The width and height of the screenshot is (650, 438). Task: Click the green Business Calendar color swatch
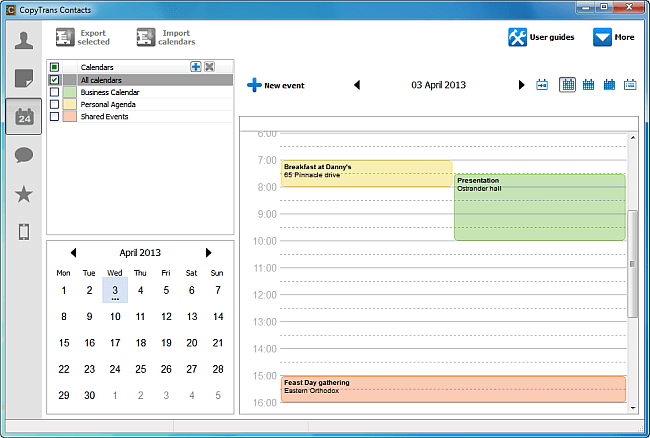(70, 92)
